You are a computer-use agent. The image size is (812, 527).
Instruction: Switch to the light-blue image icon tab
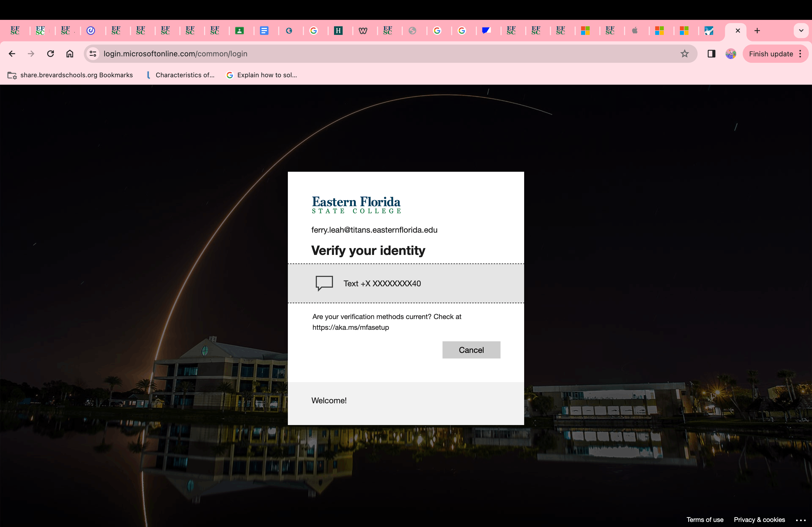709,31
